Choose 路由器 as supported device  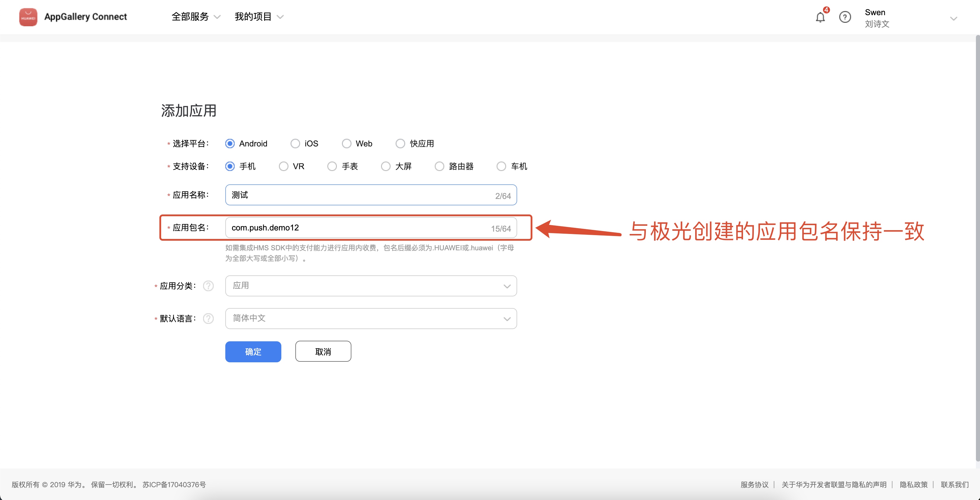pyautogui.click(x=440, y=167)
